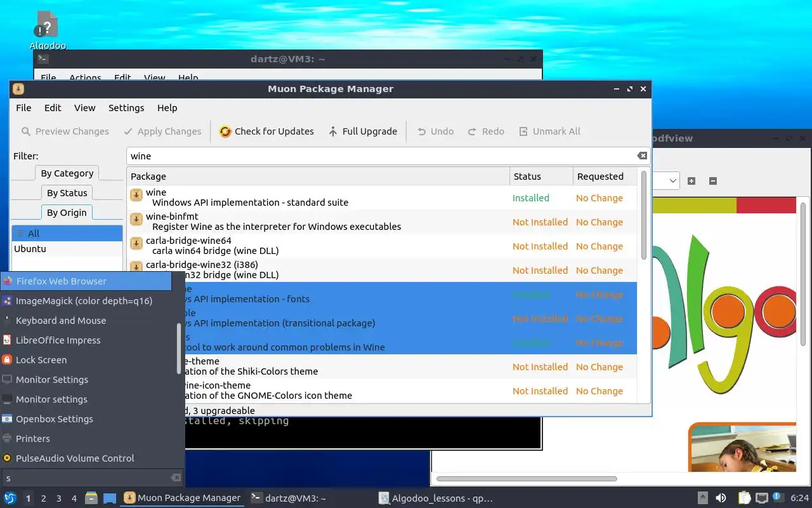Open the Algodoo desktop icon
The width and height of the screenshot is (812, 508).
[48, 30]
